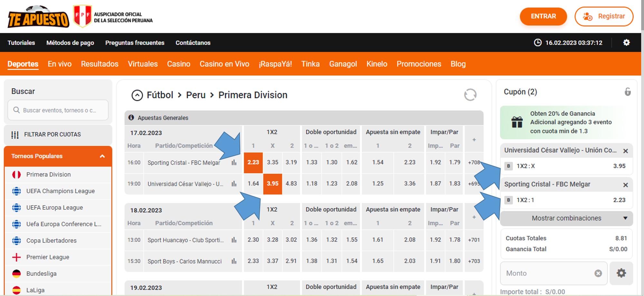
Task: Select LaLiga in popular tournaments
Action: [58, 290]
